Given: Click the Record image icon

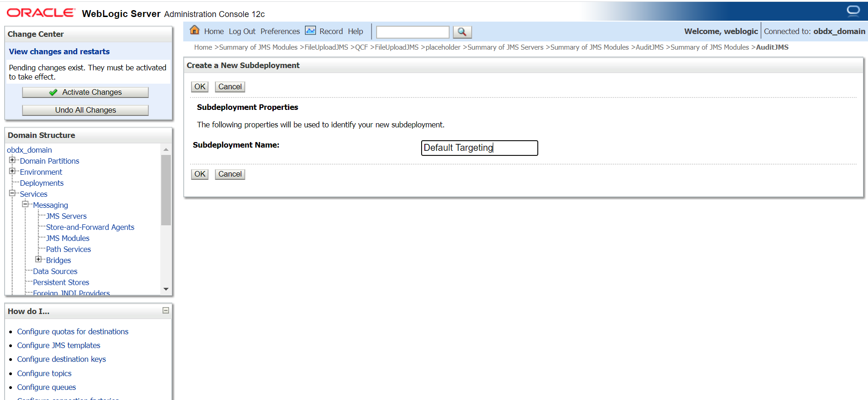Looking at the screenshot, I should [310, 30].
